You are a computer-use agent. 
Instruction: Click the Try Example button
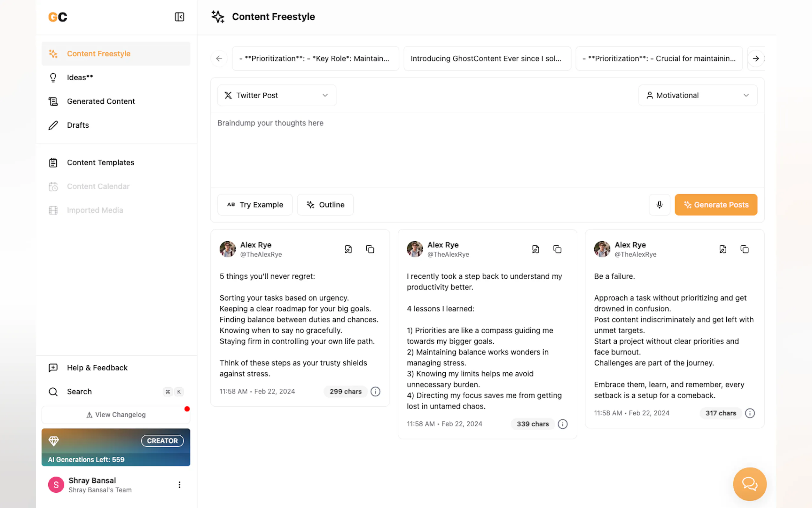255,205
